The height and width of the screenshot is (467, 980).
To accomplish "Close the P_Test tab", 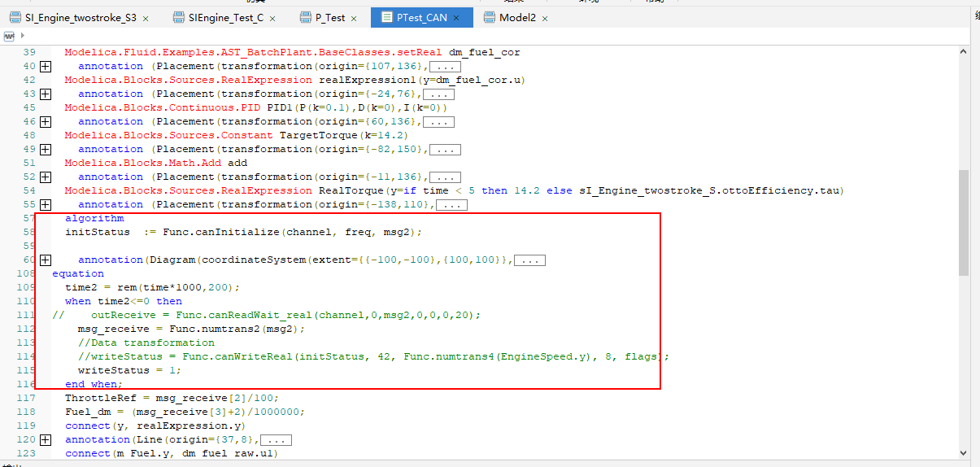I will (x=354, y=18).
